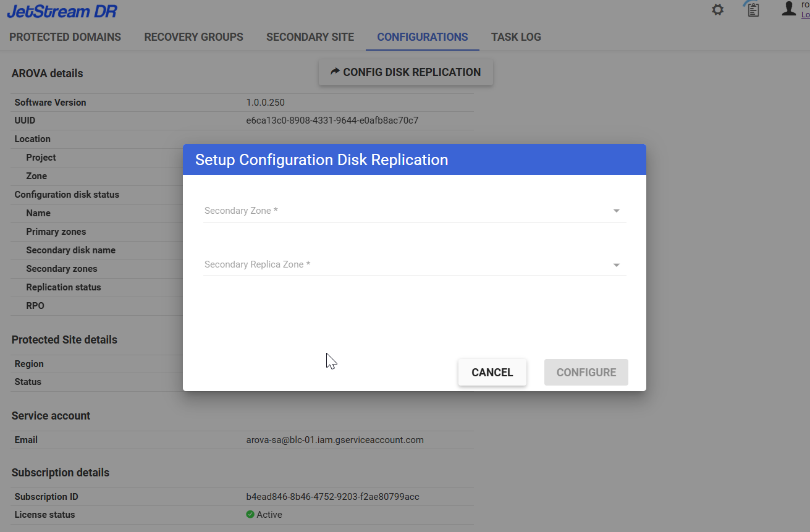Click the Configure button
810x532 pixels.
click(x=586, y=373)
